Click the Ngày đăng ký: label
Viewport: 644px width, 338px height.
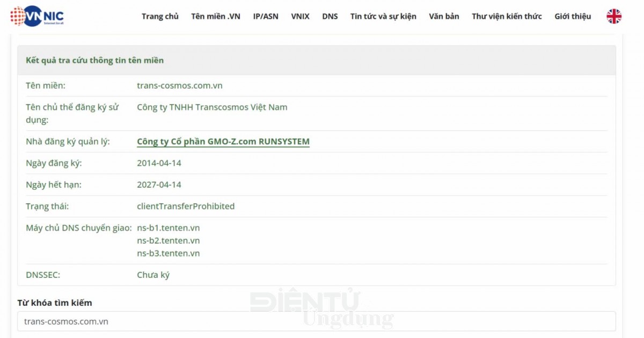tap(54, 163)
